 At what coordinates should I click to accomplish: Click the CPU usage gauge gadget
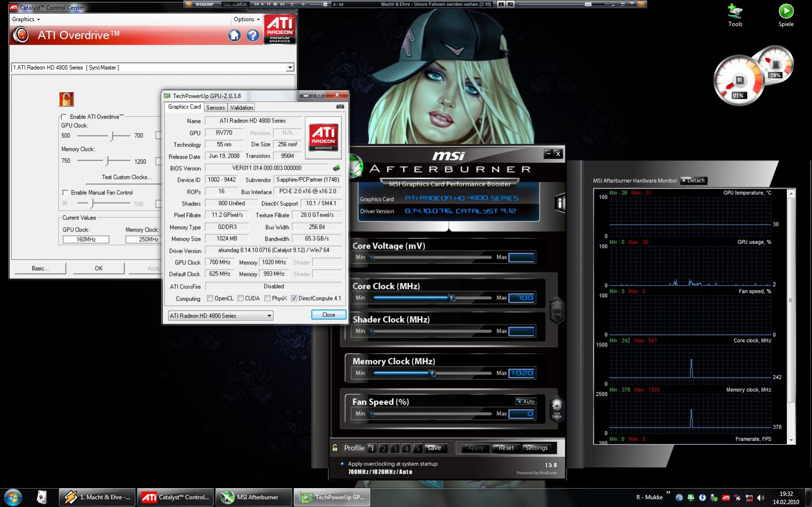tap(739, 80)
